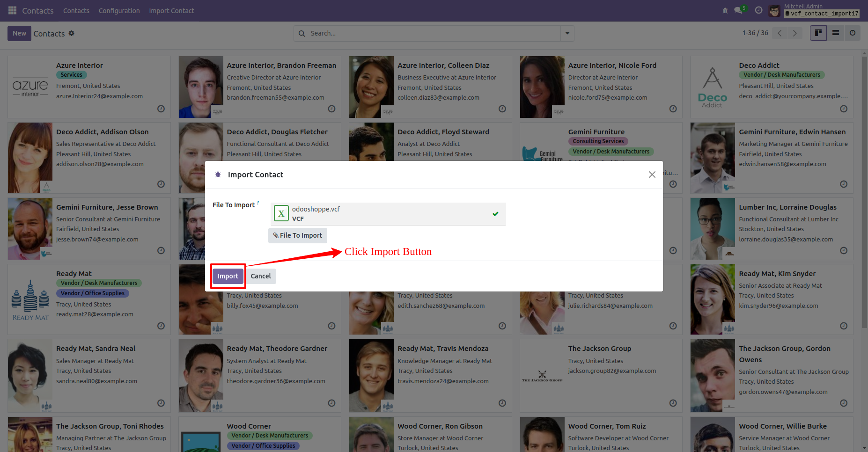Viewport: 868px width, 452px height.
Task: Open activity clock on Nicole Ford card
Action: pos(673,109)
